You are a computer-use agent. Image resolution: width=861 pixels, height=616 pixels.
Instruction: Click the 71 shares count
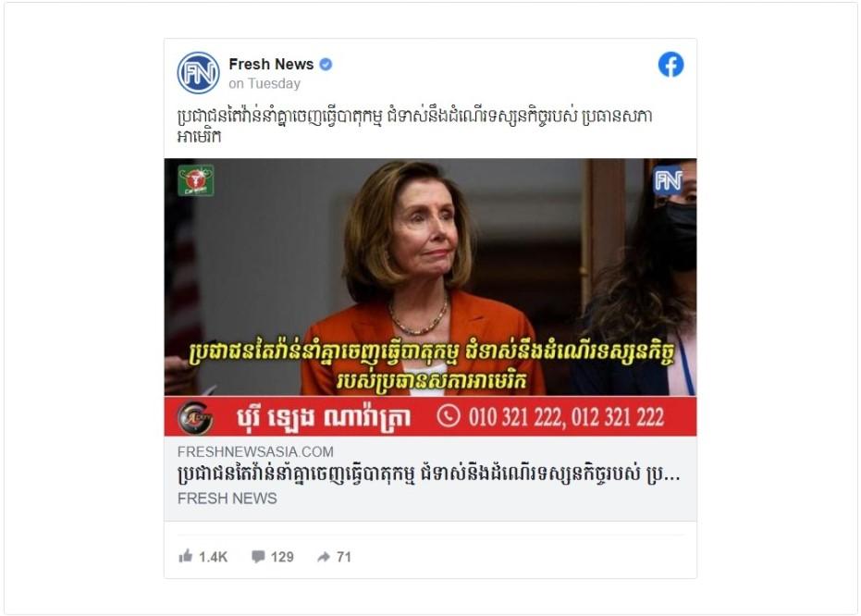click(344, 557)
